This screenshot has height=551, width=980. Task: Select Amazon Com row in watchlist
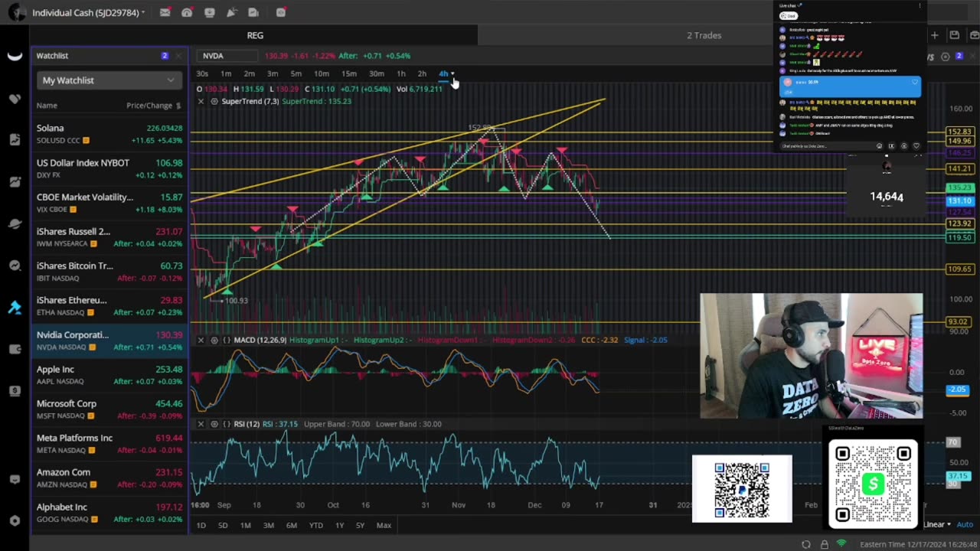tap(108, 478)
